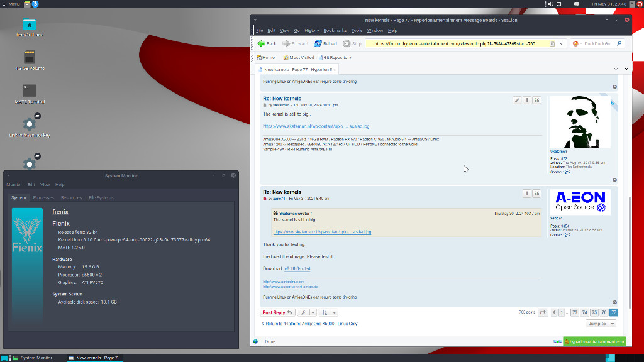Edit Skateman's post with the pencil icon
This screenshot has height=362, width=644.
pyautogui.click(x=517, y=100)
